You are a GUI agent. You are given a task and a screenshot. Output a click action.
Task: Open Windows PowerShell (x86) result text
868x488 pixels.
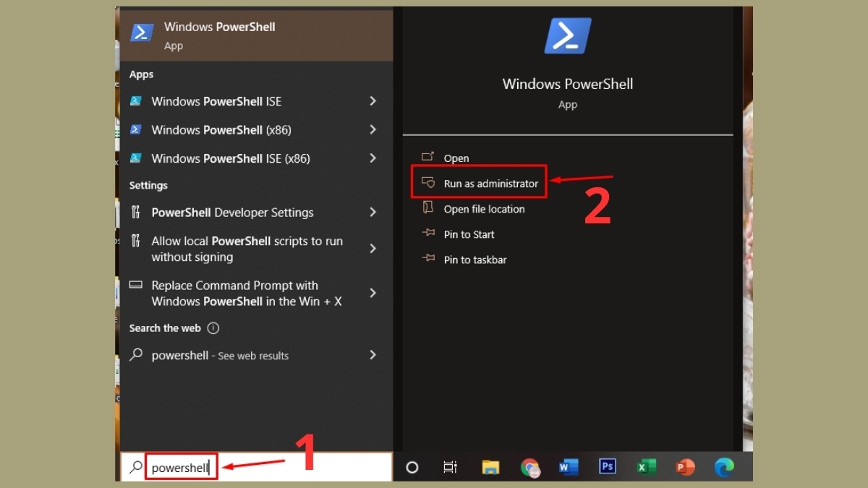(221, 130)
